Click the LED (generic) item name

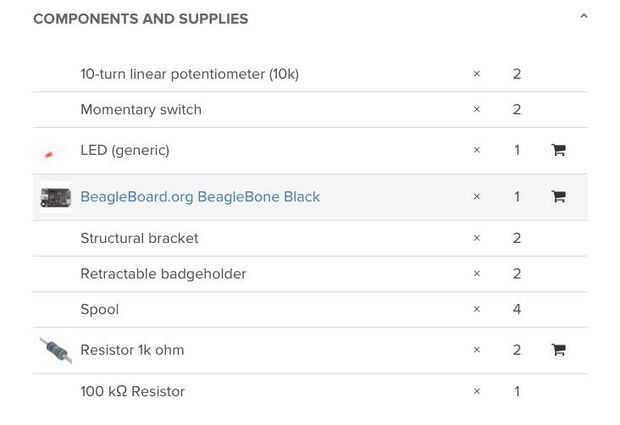tap(125, 150)
